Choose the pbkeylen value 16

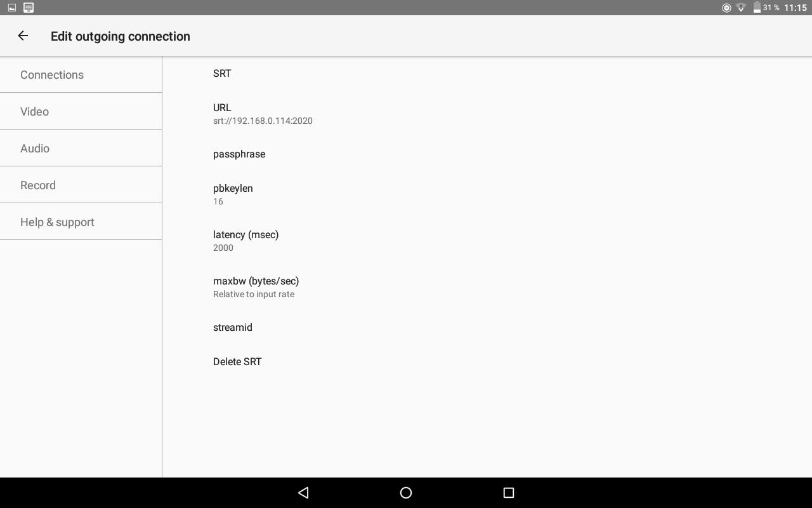click(x=487, y=194)
